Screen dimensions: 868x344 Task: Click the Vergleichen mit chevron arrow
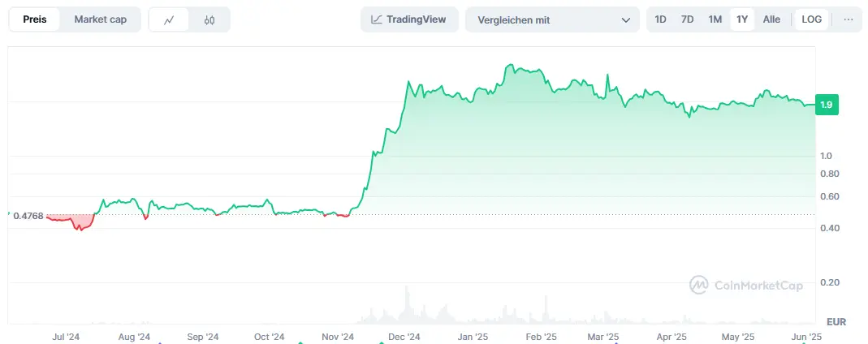point(625,19)
